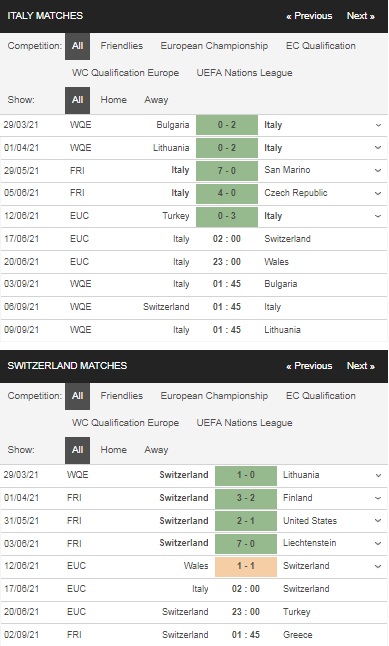Viewport: 389px width, 646px height.
Task: Open United States team link
Action: pos(310,521)
